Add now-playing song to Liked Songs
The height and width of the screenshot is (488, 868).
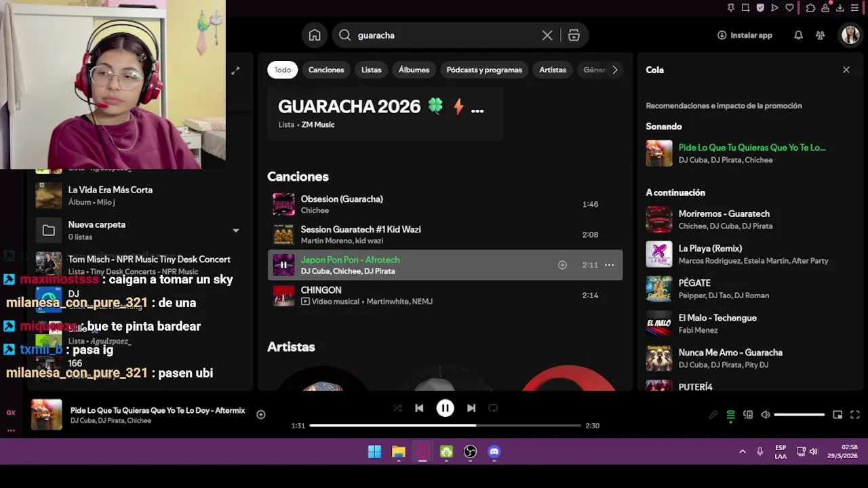click(x=261, y=414)
